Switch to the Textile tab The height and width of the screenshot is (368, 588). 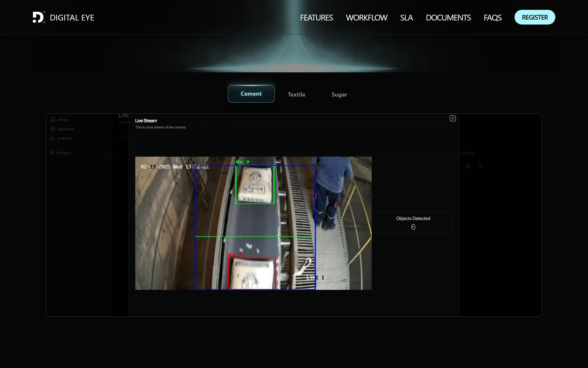point(296,94)
